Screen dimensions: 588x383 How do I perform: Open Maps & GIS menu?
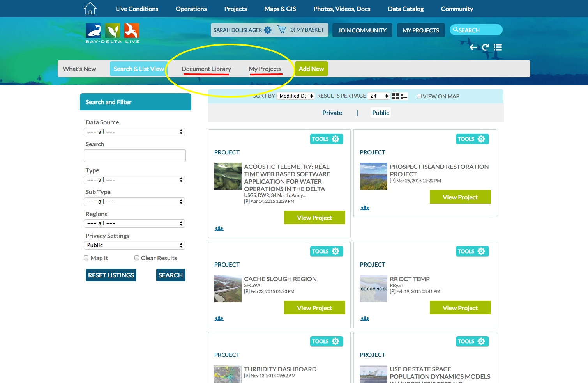(280, 9)
